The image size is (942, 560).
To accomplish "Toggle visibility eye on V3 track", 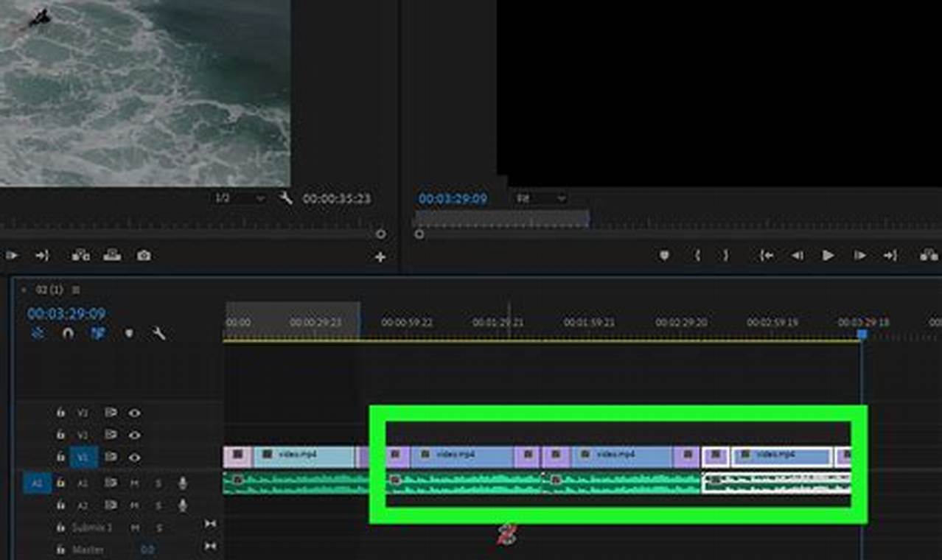I will (x=134, y=413).
